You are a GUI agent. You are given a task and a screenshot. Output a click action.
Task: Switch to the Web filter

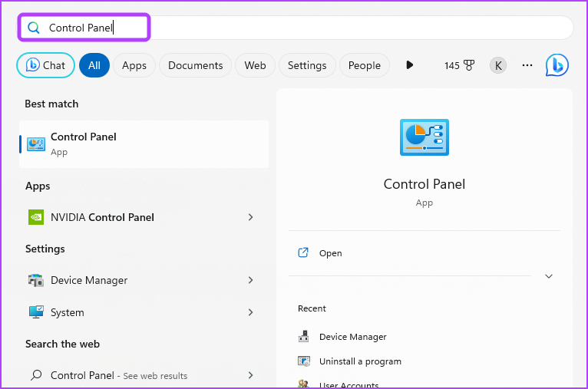coord(255,65)
